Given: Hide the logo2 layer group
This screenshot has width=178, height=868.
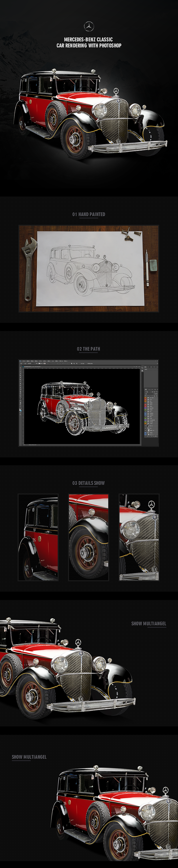Looking at the screenshot, I should point(146,400).
